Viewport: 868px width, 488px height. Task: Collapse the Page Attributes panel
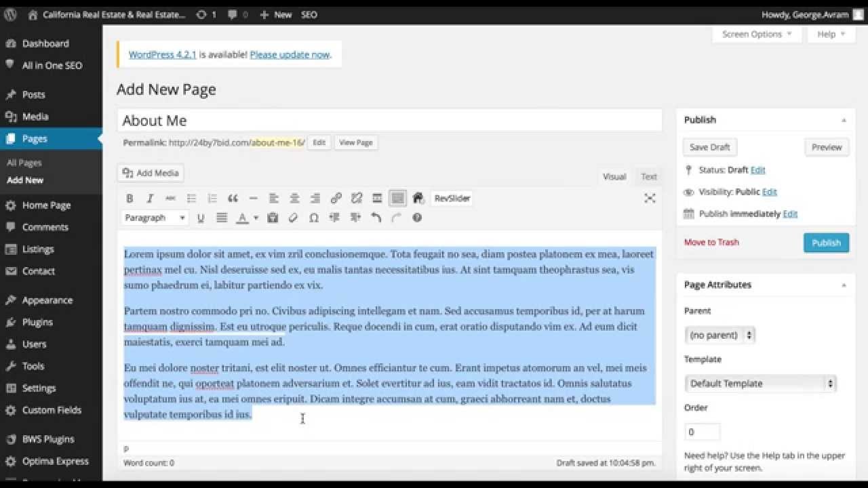(844, 285)
